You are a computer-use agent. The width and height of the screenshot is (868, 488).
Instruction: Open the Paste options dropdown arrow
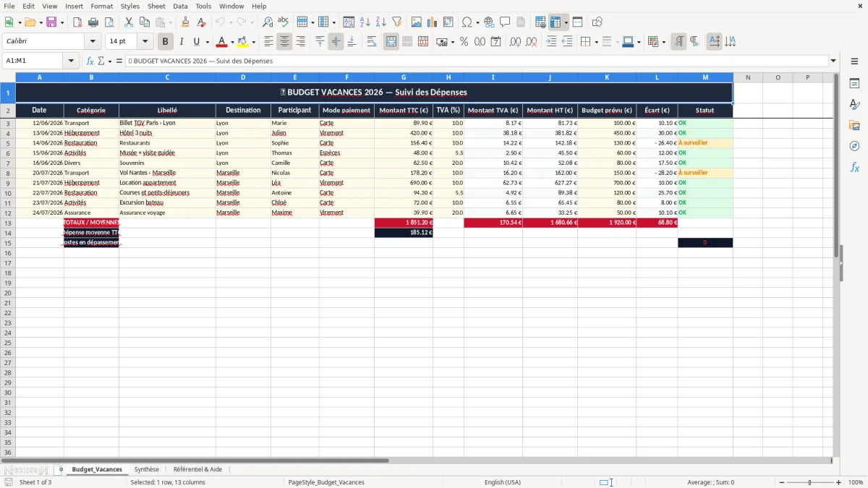click(x=170, y=22)
